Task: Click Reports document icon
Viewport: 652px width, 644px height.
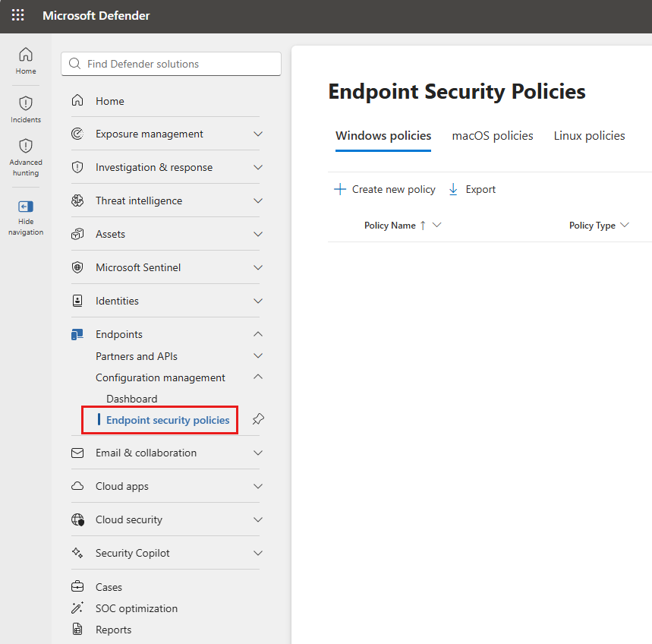Action: point(77,629)
